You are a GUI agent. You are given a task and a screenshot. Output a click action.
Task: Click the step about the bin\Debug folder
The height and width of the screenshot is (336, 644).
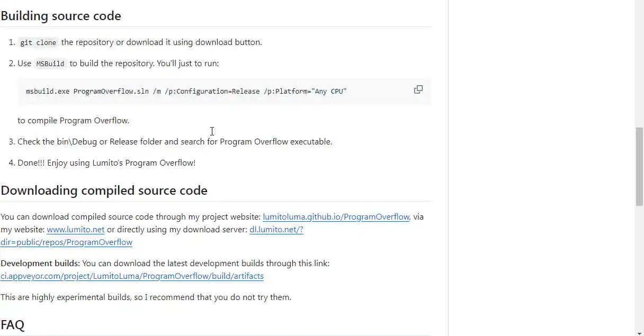[x=175, y=142]
